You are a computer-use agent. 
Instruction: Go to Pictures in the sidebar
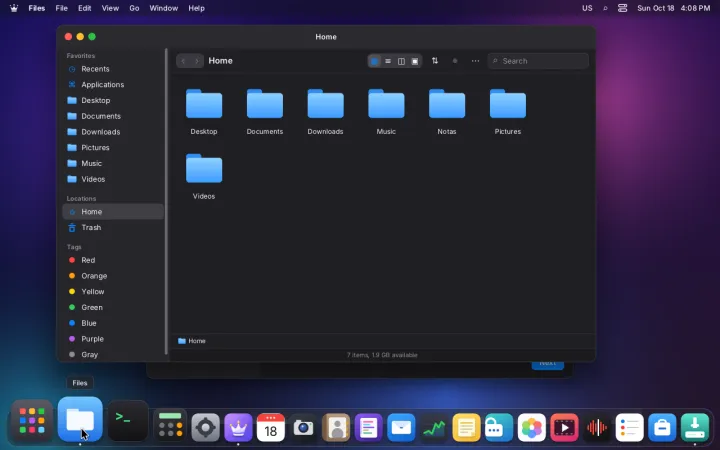113,147
